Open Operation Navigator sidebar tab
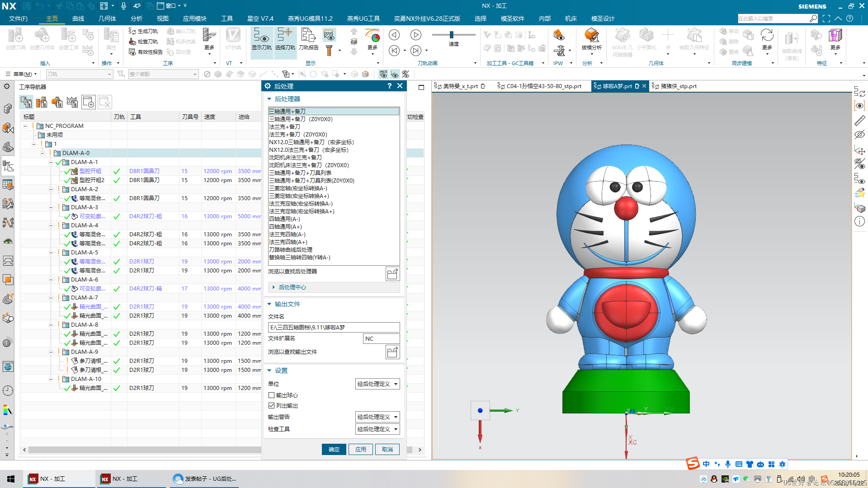The height and width of the screenshot is (488, 868). pos(8,166)
